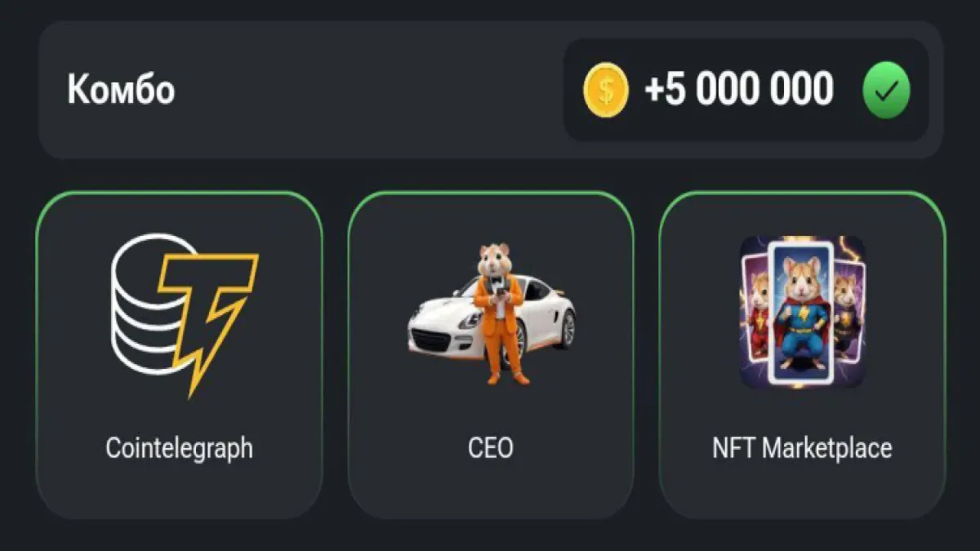
Task: Click the green checkmark badge
Action: pos(886,90)
